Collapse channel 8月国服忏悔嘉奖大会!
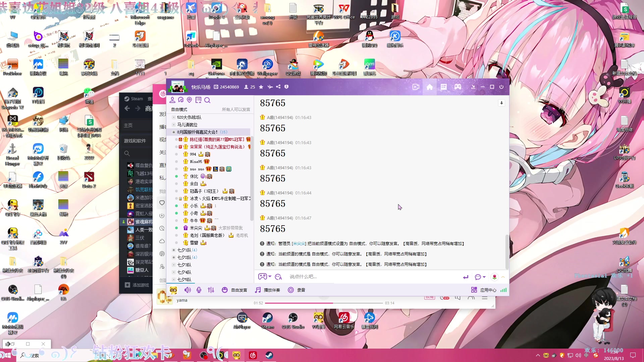This screenshot has width=644, height=362. tap(174, 132)
